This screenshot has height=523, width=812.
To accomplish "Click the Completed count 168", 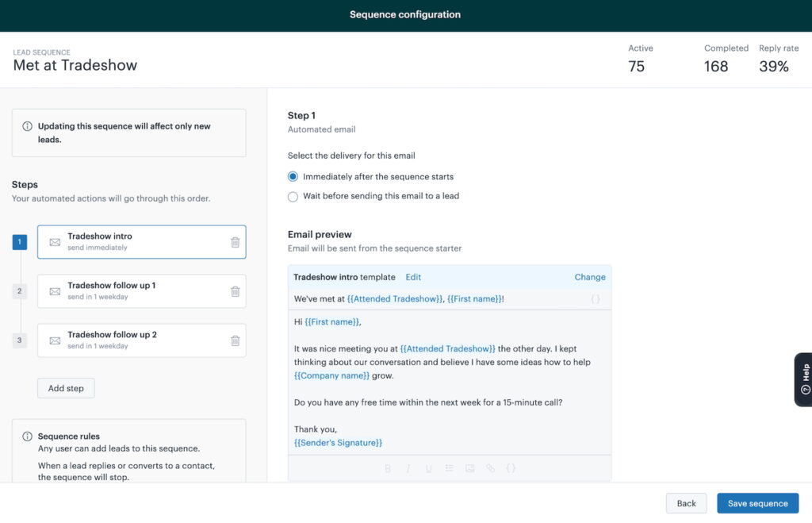I will 716,67.
